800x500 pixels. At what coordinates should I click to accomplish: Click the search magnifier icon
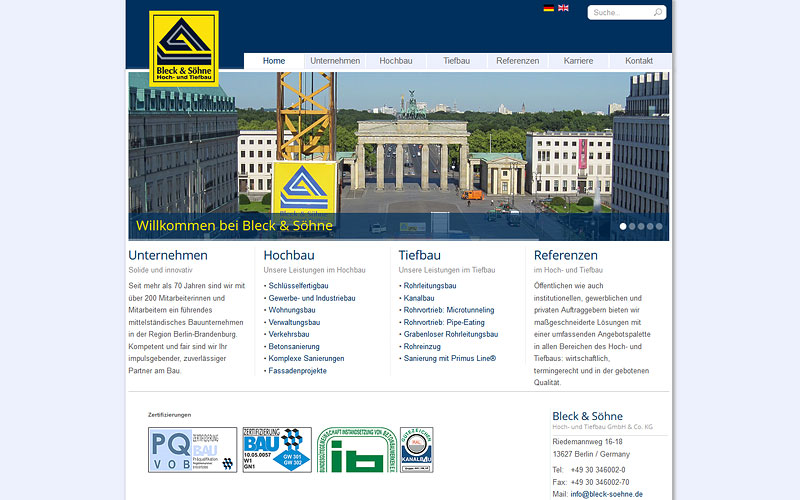coord(658,12)
